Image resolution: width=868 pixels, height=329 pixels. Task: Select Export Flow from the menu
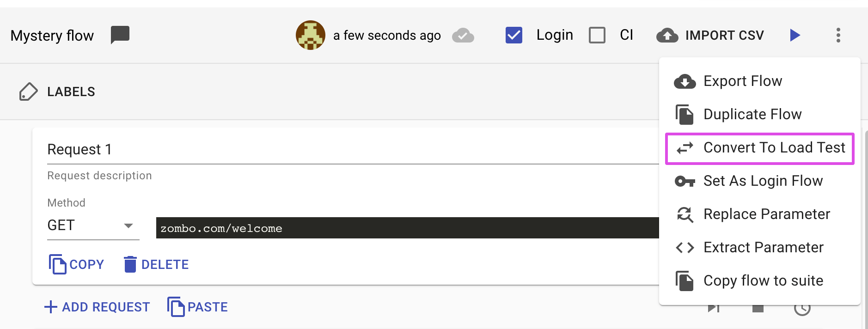(742, 81)
